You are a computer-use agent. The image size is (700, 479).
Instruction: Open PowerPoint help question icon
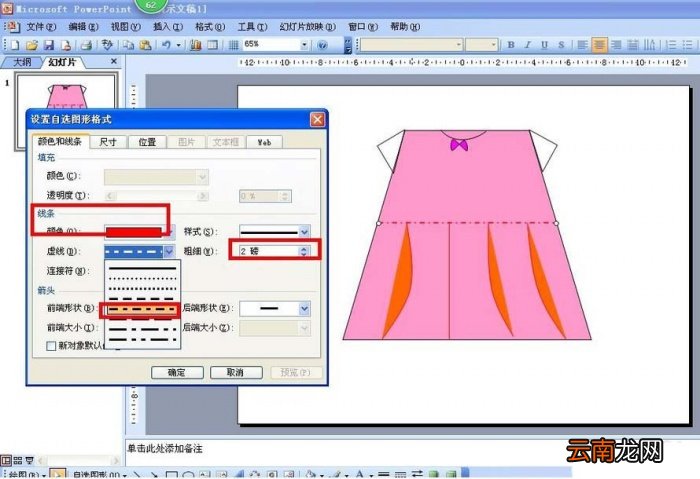[322, 45]
